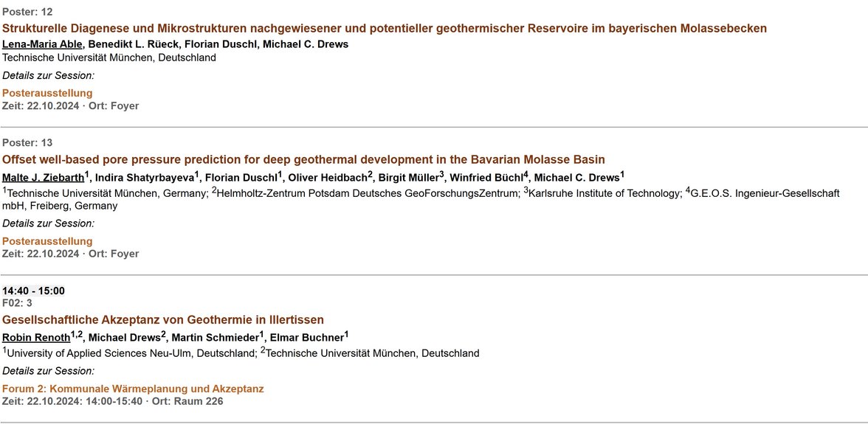Open Posterausstellung session link under Poster 12
Viewport: 868px width, 424px height.
[x=47, y=93]
